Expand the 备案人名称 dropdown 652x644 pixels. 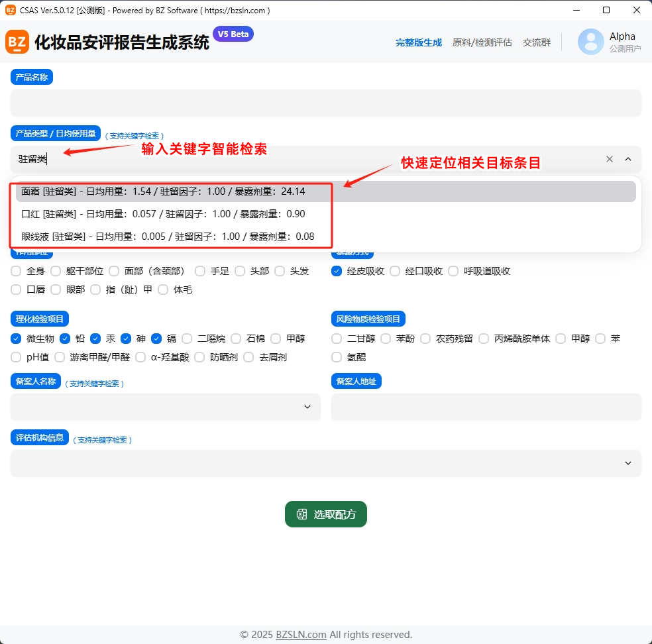pyautogui.click(x=307, y=407)
